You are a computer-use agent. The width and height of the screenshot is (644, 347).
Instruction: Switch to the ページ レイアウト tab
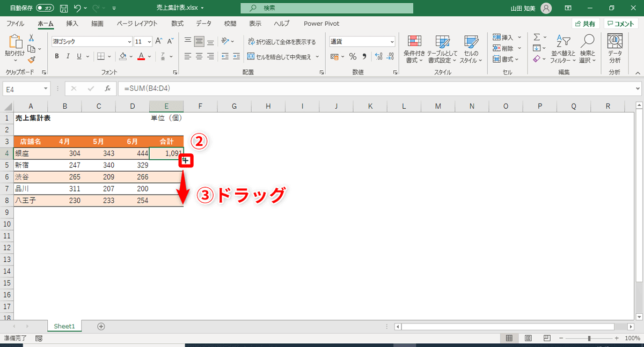pyautogui.click(x=137, y=24)
